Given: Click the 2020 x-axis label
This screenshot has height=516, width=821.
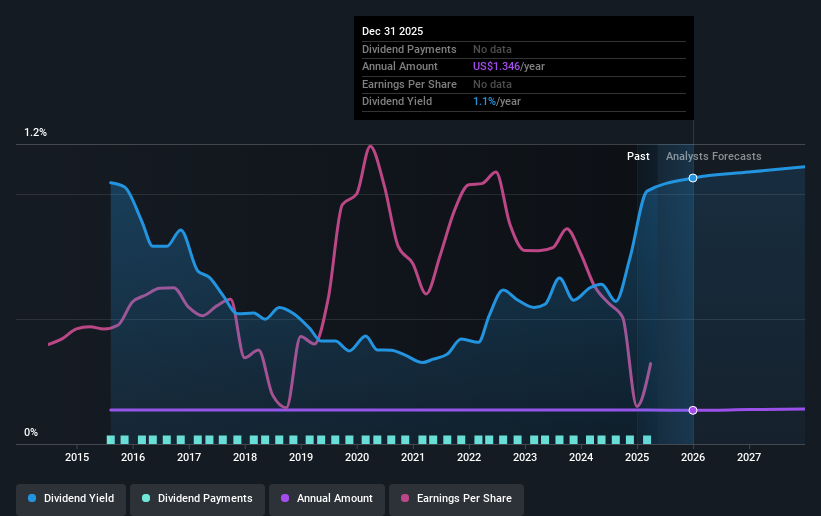Looking at the screenshot, I should coord(357,457).
